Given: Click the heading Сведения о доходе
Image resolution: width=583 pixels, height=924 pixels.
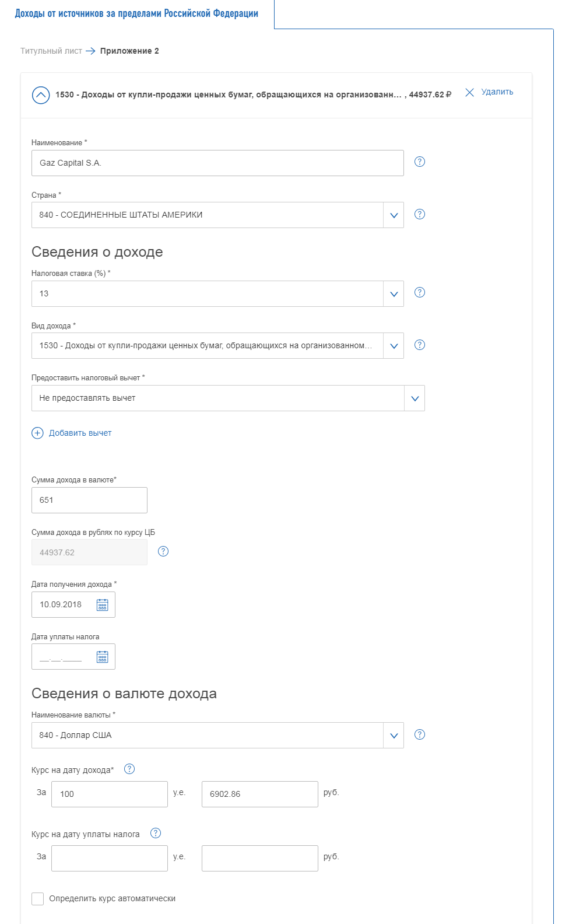Looking at the screenshot, I should pyautogui.click(x=97, y=252).
